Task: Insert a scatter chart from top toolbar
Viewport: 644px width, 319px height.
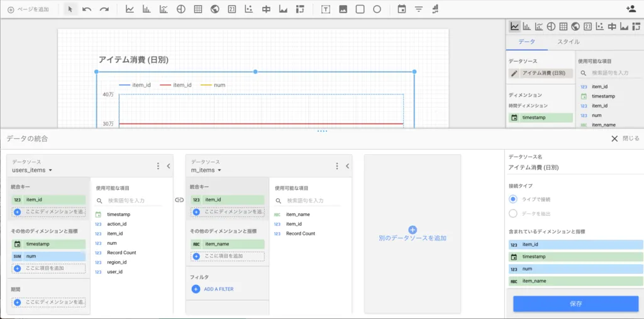Action: click(x=248, y=9)
